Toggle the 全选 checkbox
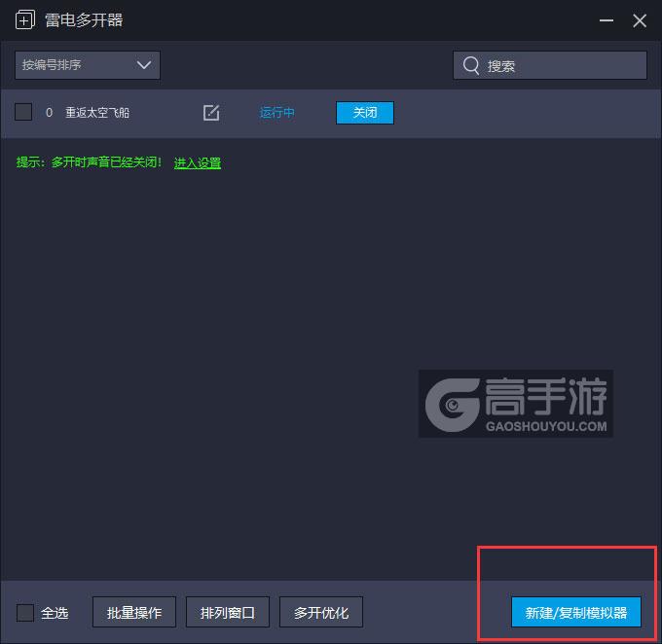 (x=25, y=612)
